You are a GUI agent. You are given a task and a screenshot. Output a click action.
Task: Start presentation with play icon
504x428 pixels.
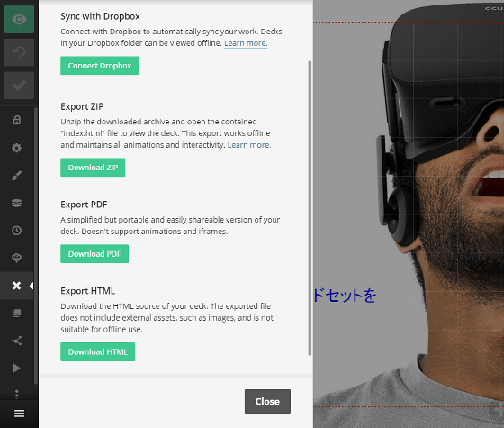[x=17, y=369]
